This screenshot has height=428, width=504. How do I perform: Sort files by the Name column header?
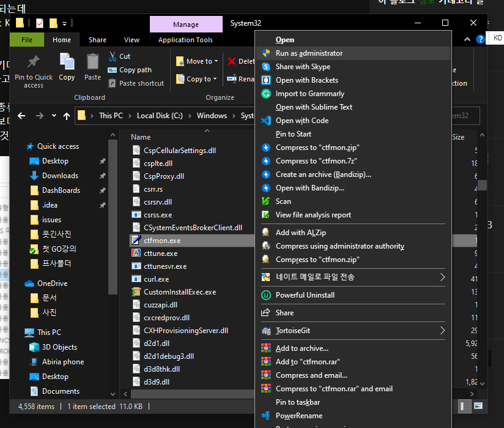point(141,137)
